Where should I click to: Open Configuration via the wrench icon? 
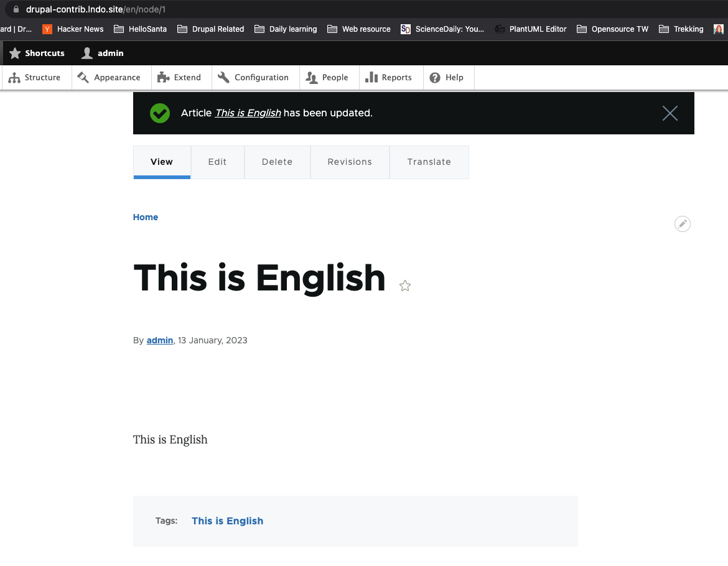(223, 77)
